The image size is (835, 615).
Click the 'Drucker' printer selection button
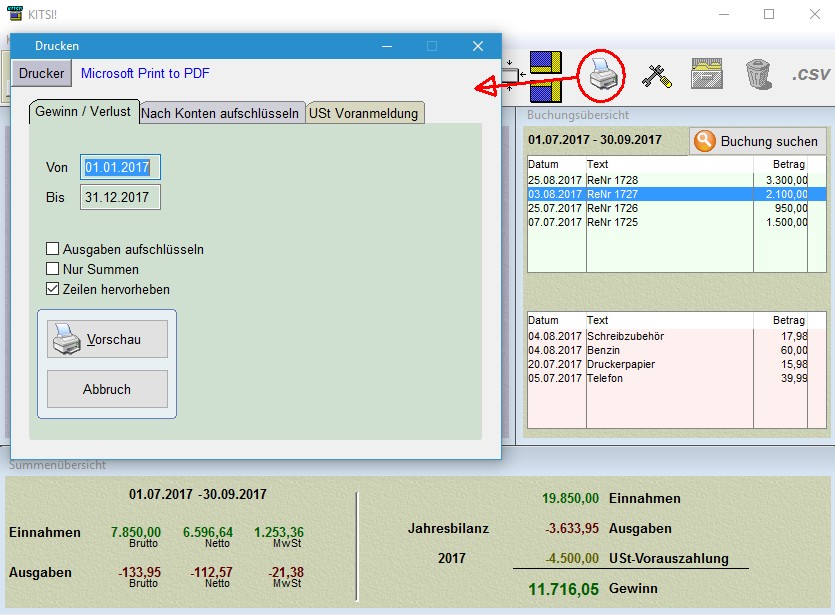(x=41, y=73)
